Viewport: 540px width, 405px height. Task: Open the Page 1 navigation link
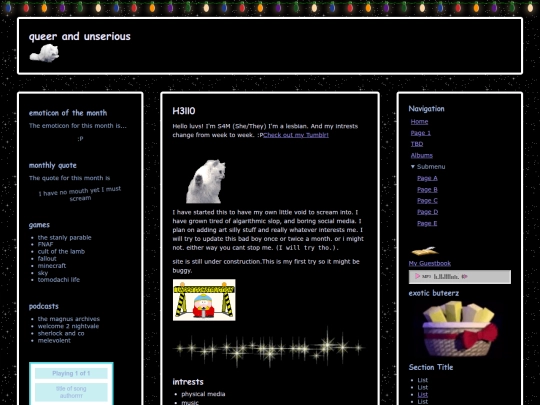(420, 133)
